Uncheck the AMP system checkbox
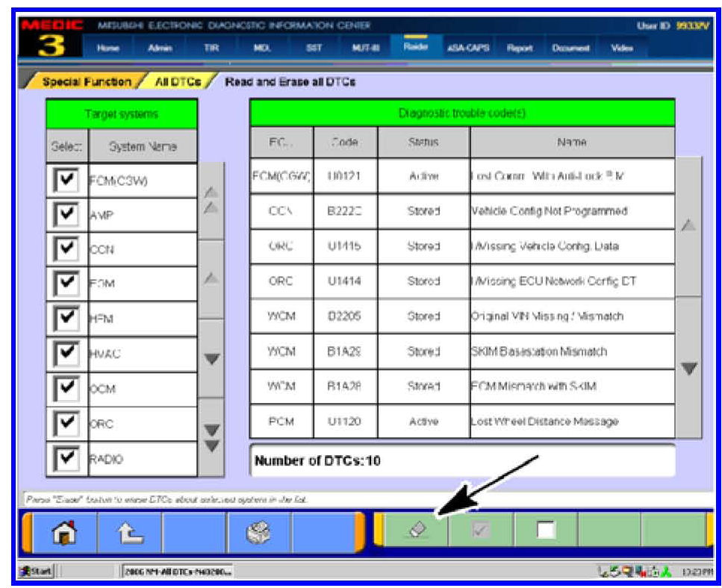The width and height of the screenshot is (722, 588). click(x=67, y=215)
